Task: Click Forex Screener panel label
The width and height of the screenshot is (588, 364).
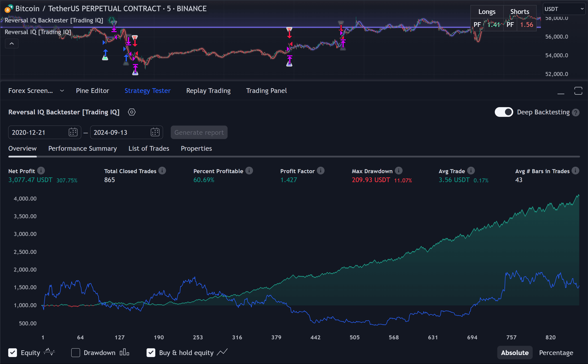Action: pos(31,91)
